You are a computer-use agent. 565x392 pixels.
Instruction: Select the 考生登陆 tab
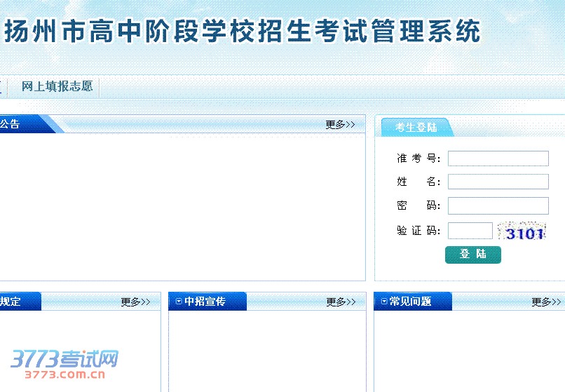416,128
